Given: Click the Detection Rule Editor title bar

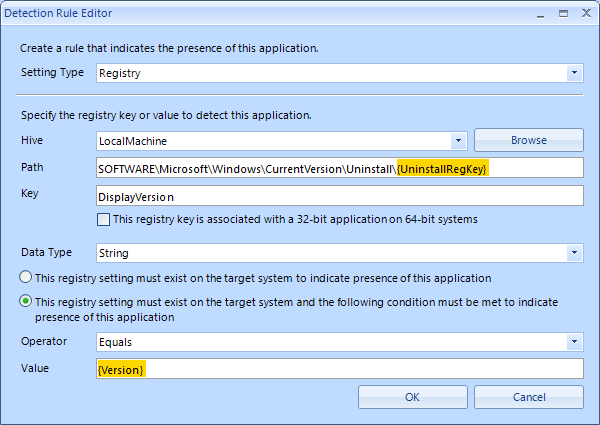Looking at the screenshot, I should point(268,13).
